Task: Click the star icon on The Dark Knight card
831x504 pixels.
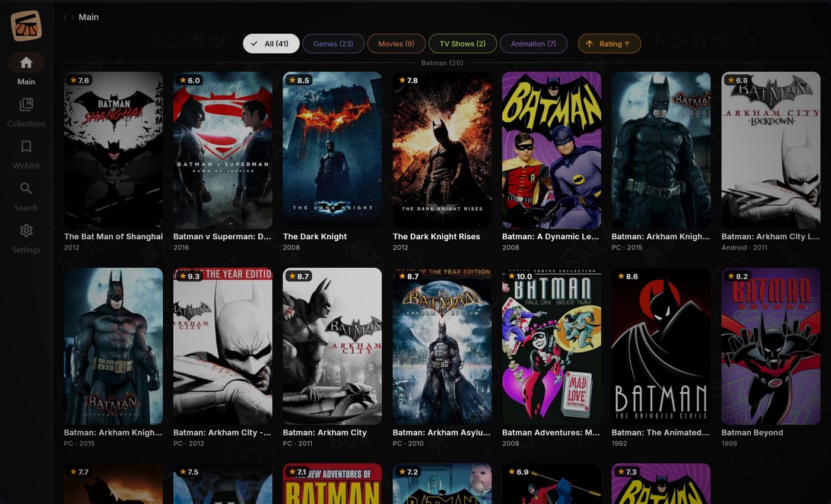Action: pyautogui.click(x=291, y=80)
